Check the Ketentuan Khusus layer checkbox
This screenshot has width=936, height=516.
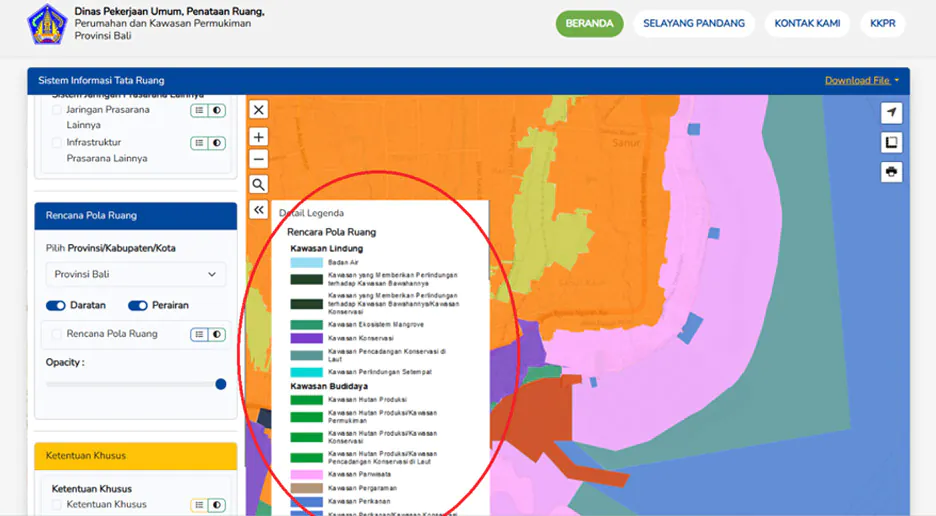tap(57, 505)
